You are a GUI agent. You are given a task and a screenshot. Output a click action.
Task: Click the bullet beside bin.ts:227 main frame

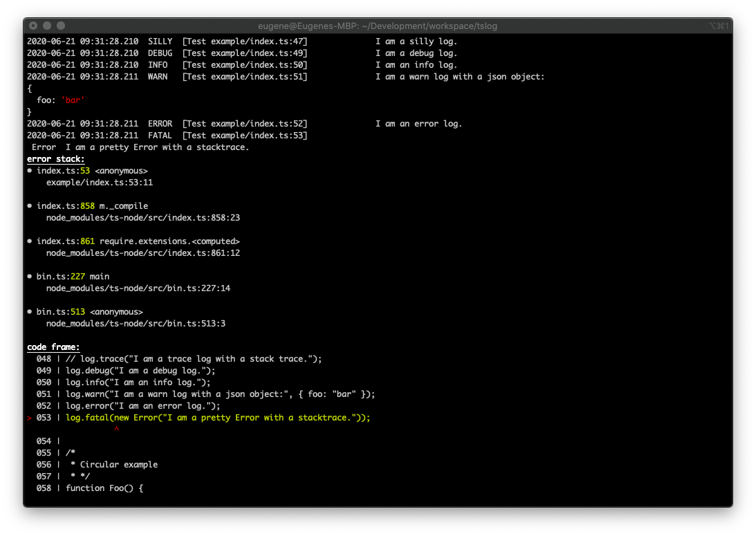(x=28, y=276)
